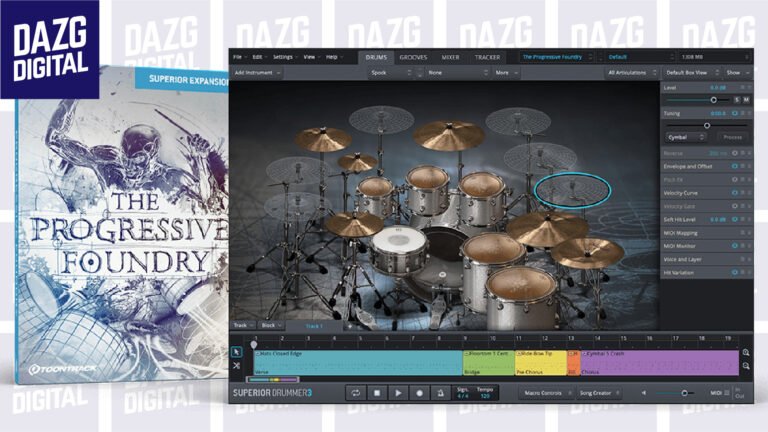Screen dimensions: 768x432
Task: Click the song overview minimap
Action: [x=272, y=380]
